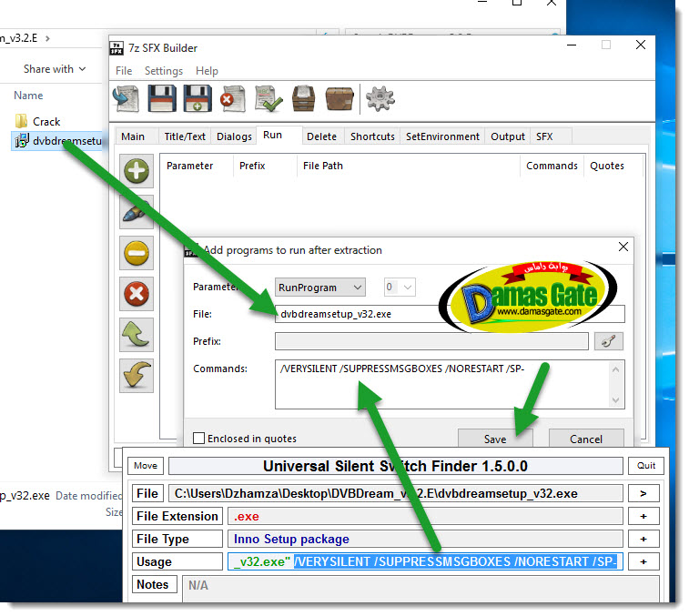This screenshot has height=616, width=689.
Task: Click the + button on File Extension row
Action: (643, 516)
